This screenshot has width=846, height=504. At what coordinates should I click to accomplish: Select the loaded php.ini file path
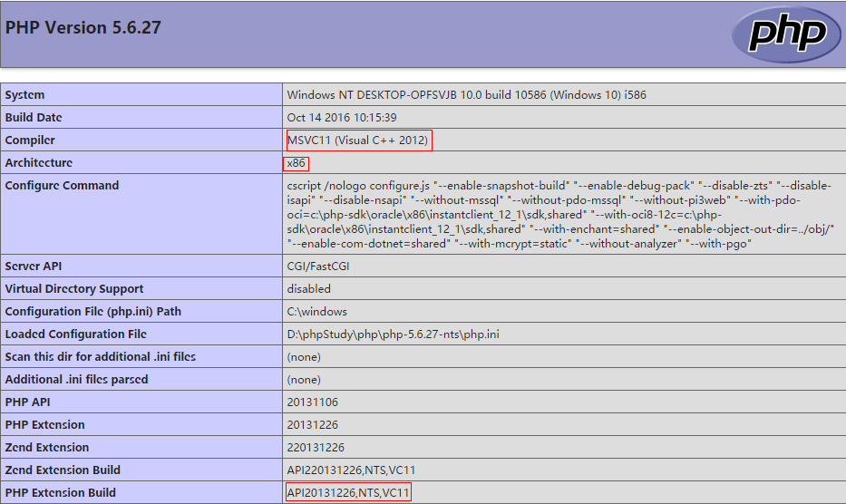[x=393, y=334]
